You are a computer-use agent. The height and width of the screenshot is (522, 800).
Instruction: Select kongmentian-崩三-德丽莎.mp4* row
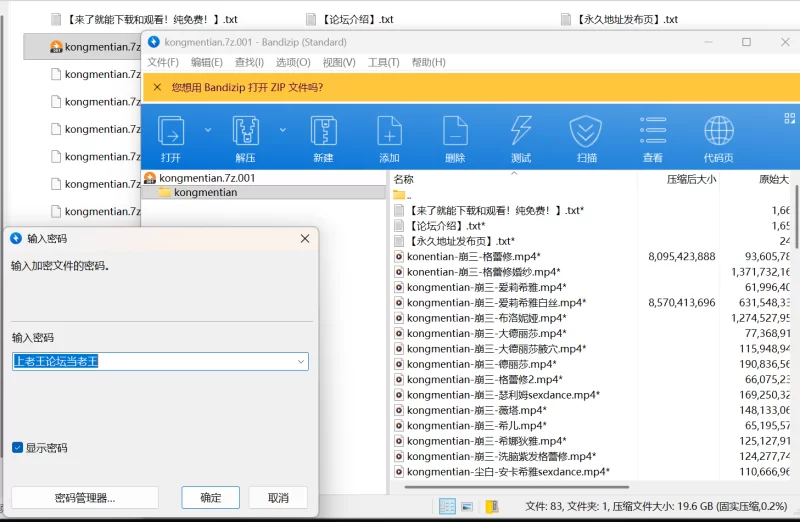click(x=482, y=364)
